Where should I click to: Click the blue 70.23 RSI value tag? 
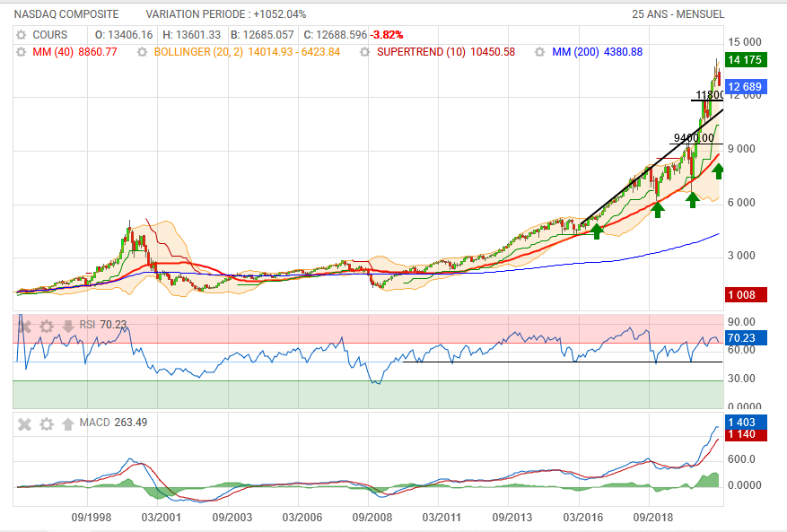point(746,337)
